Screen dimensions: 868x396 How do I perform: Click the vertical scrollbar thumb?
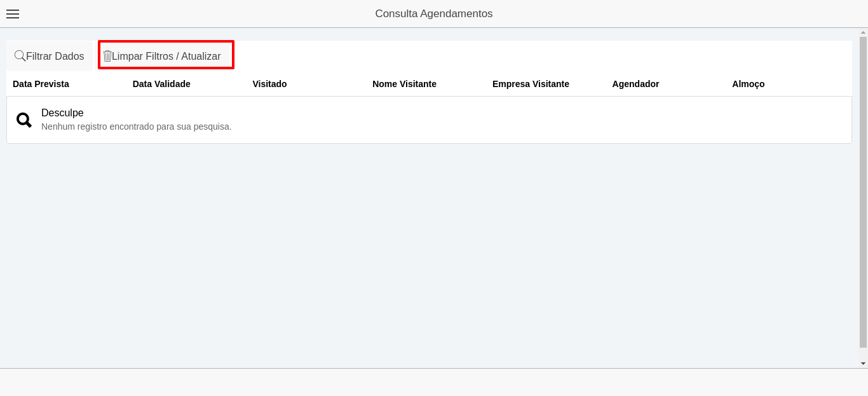[x=863, y=191]
